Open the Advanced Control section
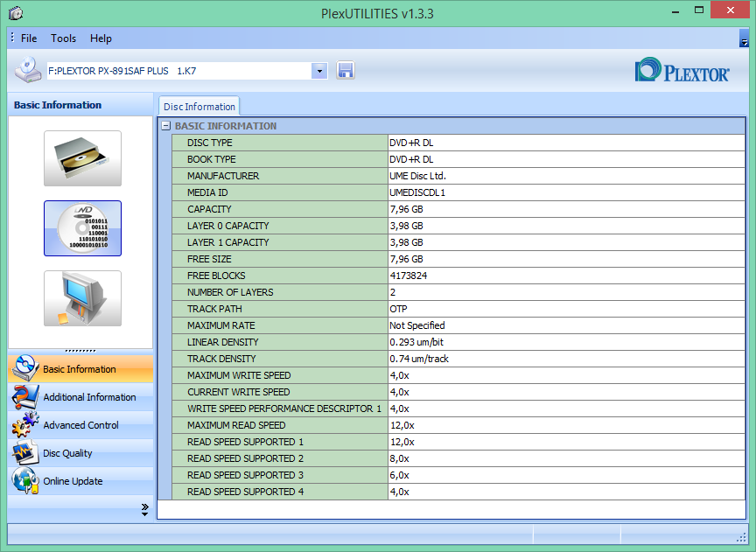The height and width of the screenshot is (552, 756). pos(80,425)
